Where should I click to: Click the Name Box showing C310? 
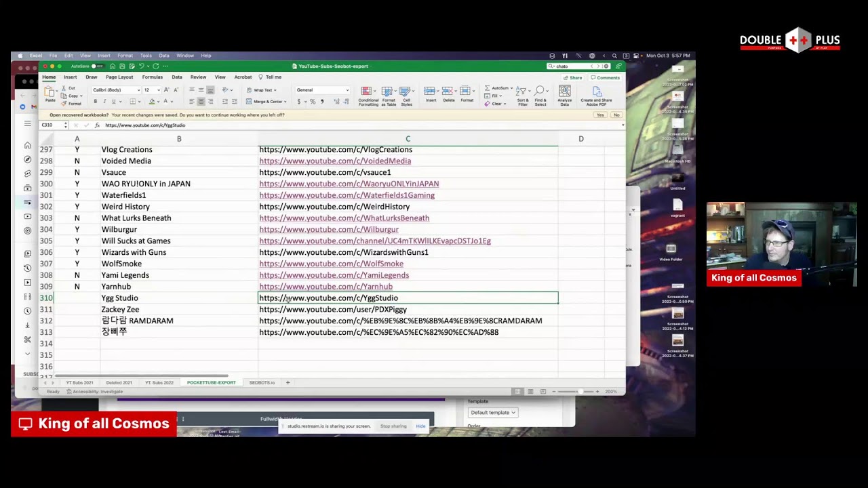point(52,125)
